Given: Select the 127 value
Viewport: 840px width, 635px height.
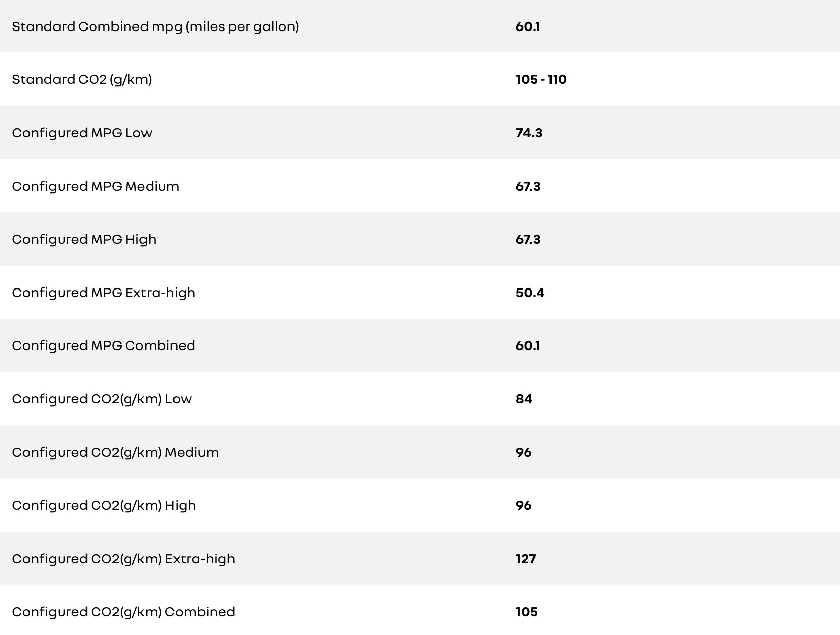Looking at the screenshot, I should [526, 559].
